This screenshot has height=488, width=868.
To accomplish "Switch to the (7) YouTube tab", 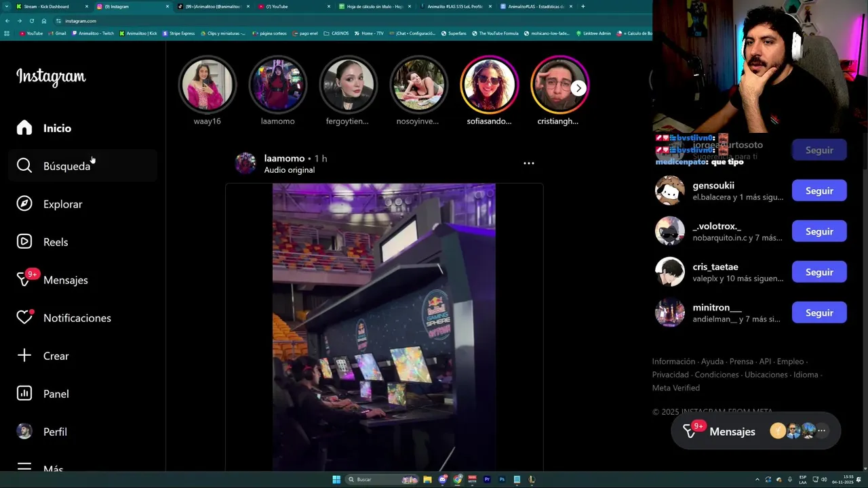I will click(293, 6).
